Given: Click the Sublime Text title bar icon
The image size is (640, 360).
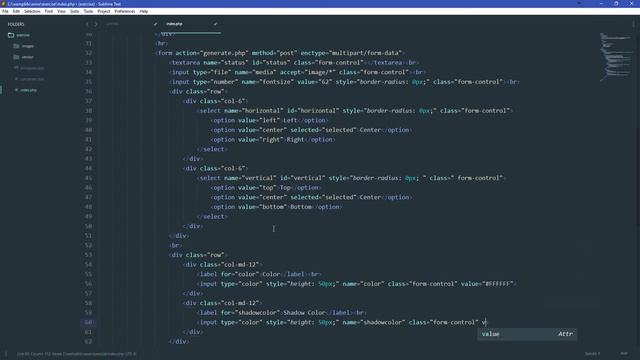Looking at the screenshot, I should pos(3,4).
